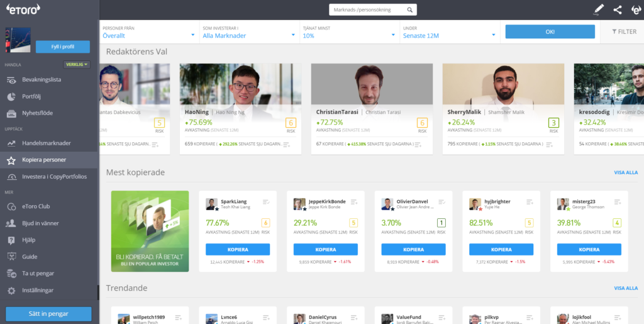This screenshot has height=324, width=644.
Task: Add SparkLiang to watchlist icon
Action: [x=266, y=202]
